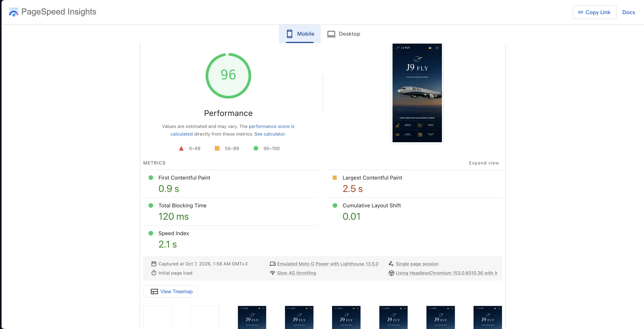Click Slow 4G throttling text
The image size is (644, 329).
pos(296,273)
